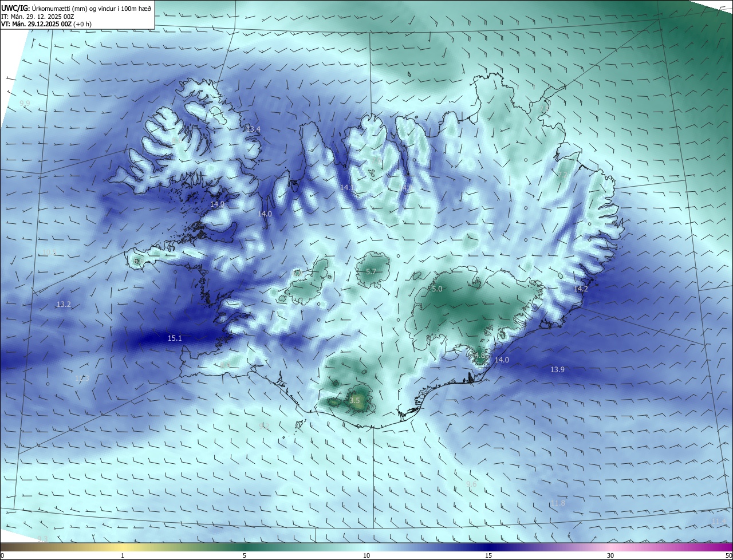Click the '10' tick on the color scale
The image size is (733, 560).
pos(366,556)
